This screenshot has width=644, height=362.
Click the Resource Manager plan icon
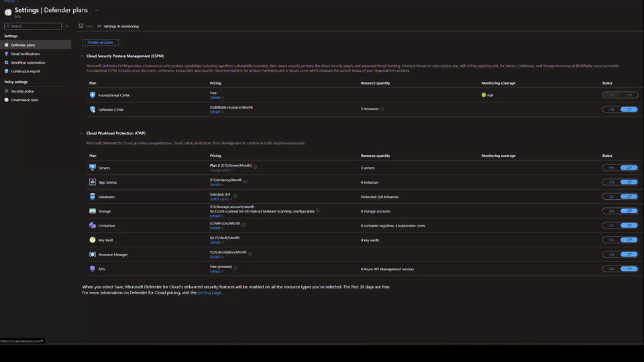[x=93, y=255]
